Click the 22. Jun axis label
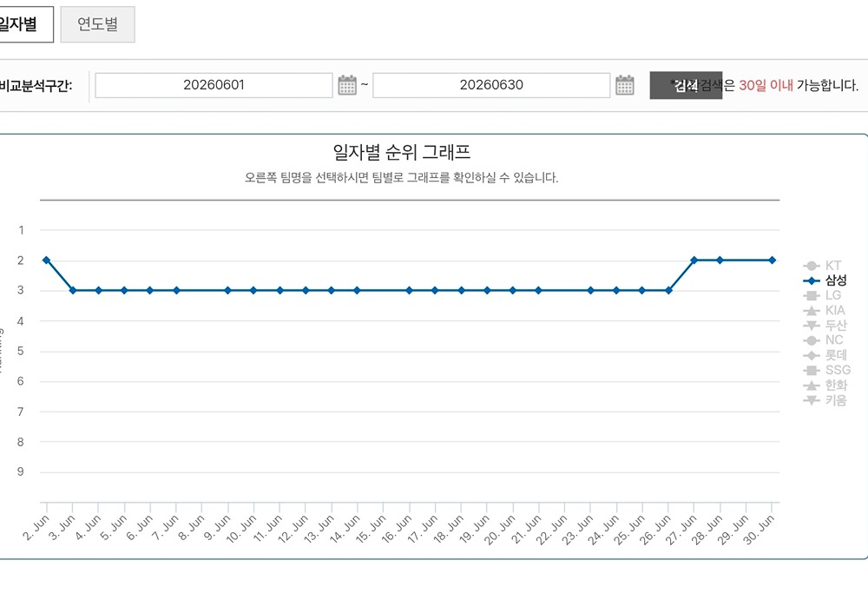Image resolution: width=868 pixels, height=600 pixels. [552, 529]
